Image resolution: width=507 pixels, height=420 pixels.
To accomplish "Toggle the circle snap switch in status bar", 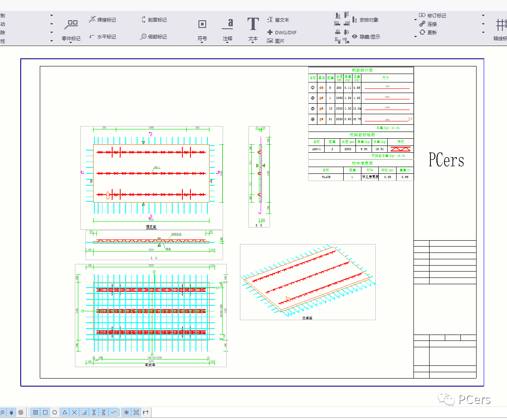I will coord(55,412).
